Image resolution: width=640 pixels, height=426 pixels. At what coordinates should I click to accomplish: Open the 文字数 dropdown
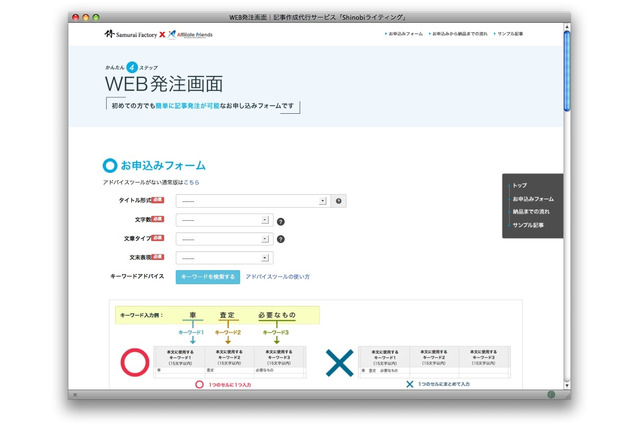[x=224, y=220]
